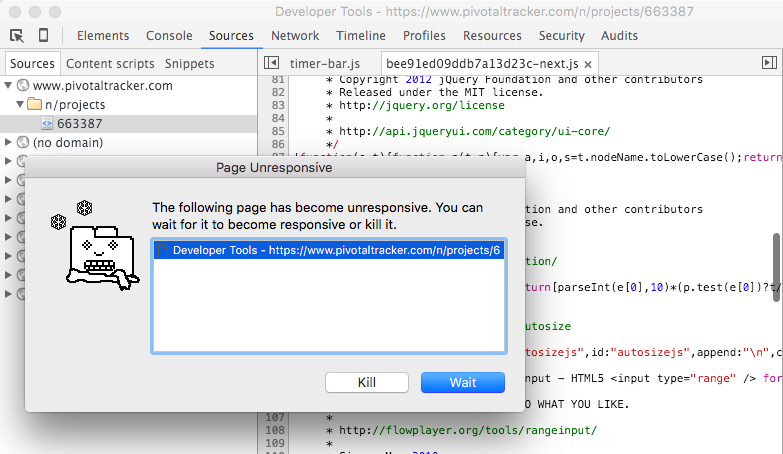Open the Snippets sub-tab
The width and height of the screenshot is (783, 454).
click(x=189, y=64)
